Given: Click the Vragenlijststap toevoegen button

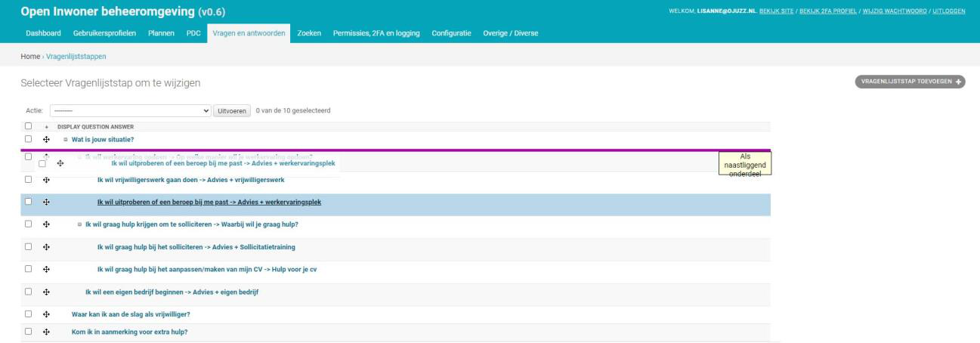Looking at the screenshot, I should pos(910,82).
